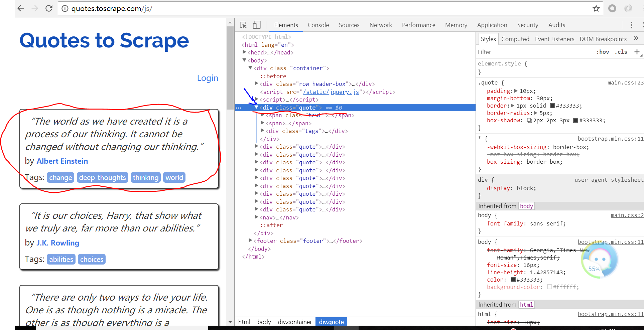
Task: Expand the border shorthand property triangle
Action: click(513, 106)
